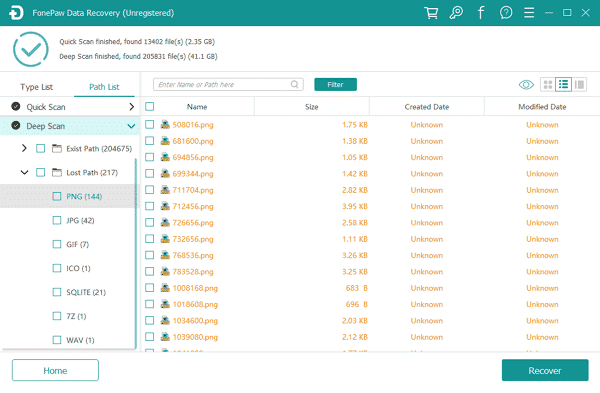The width and height of the screenshot is (600, 393).
Task: Click the name or path search field
Action: 228,85
